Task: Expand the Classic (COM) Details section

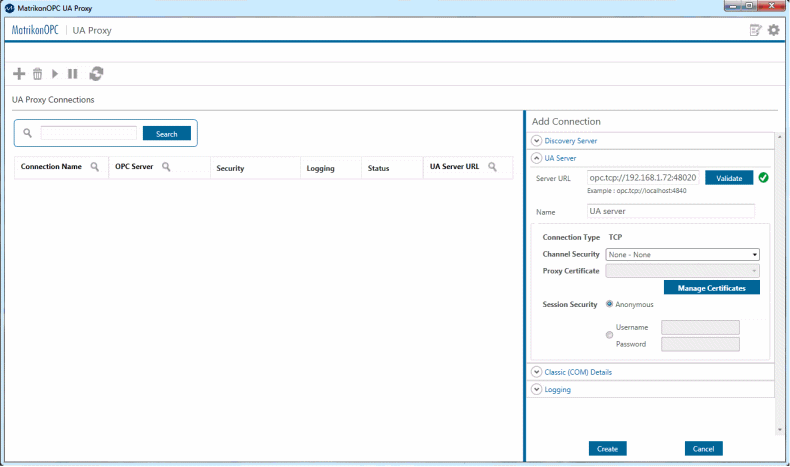Action: coord(537,372)
